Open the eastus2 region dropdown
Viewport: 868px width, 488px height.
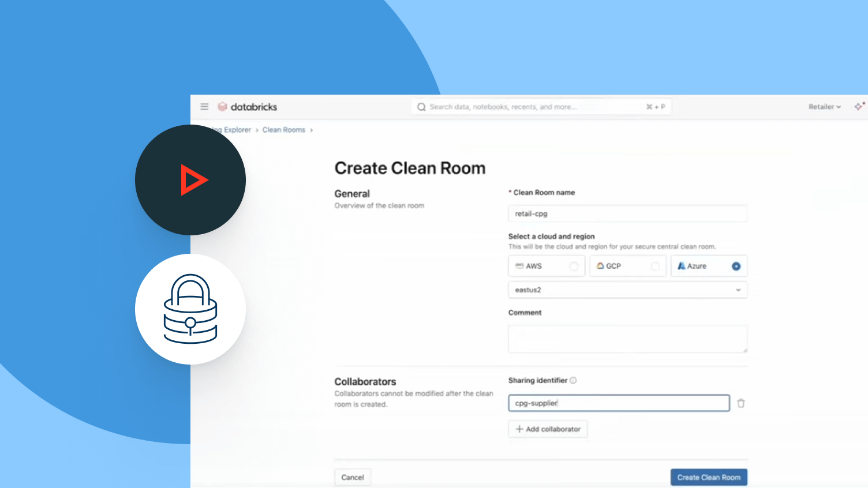[x=628, y=290]
